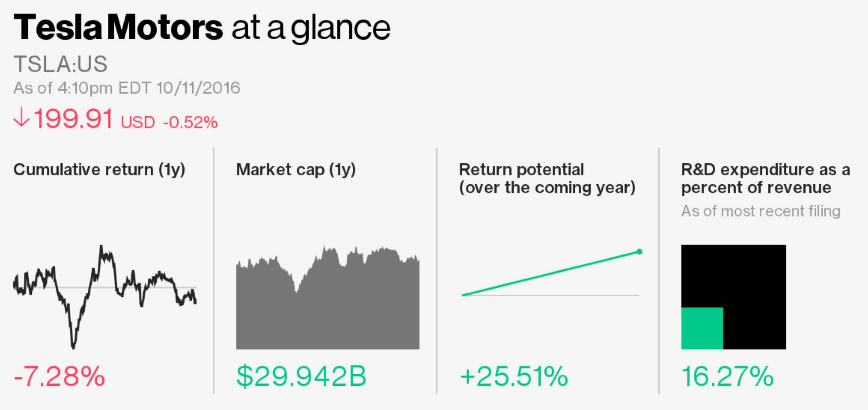The width and height of the screenshot is (868, 410).
Task: Click the gray market cap area chart
Action: point(327,309)
